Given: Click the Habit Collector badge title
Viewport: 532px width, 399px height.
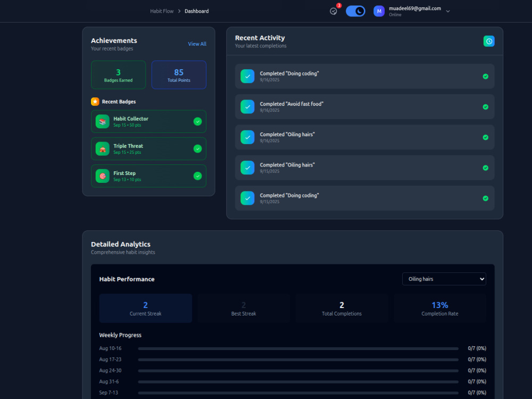Looking at the screenshot, I should pos(131,119).
